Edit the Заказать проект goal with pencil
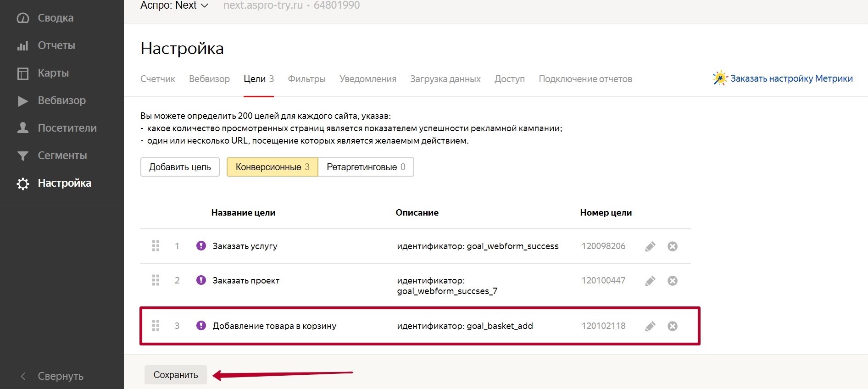868x389 pixels. [x=650, y=281]
